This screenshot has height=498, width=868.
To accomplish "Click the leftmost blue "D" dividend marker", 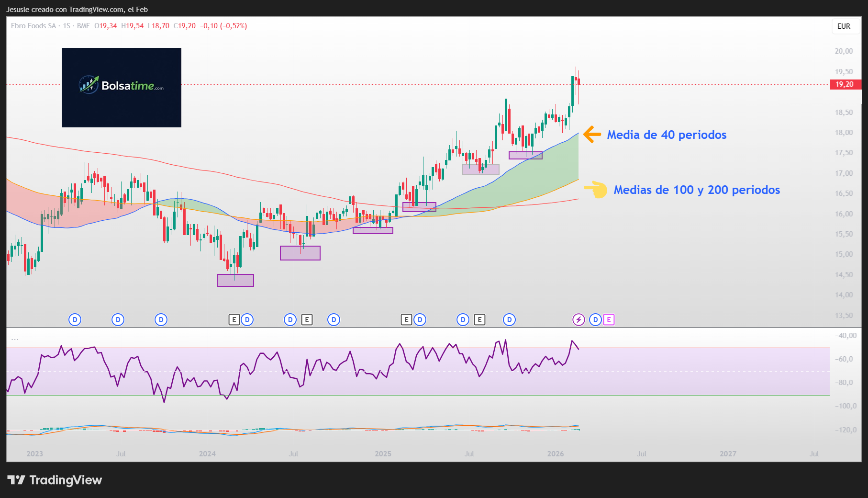I will (75, 319).
